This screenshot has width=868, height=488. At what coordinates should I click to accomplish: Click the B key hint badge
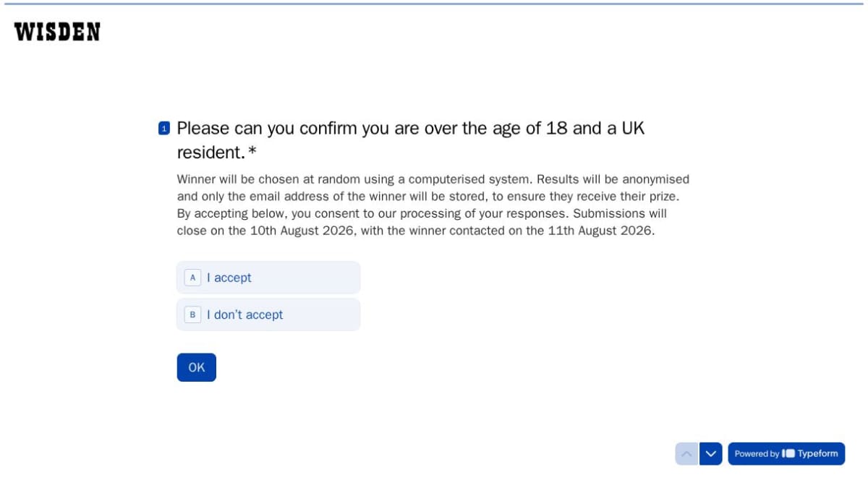tap(192, 314)
